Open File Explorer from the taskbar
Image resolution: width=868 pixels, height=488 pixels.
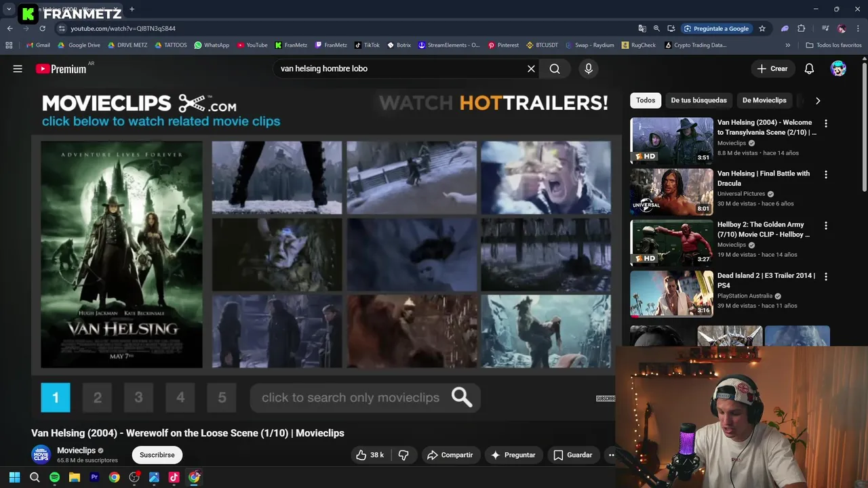[75, 477]
